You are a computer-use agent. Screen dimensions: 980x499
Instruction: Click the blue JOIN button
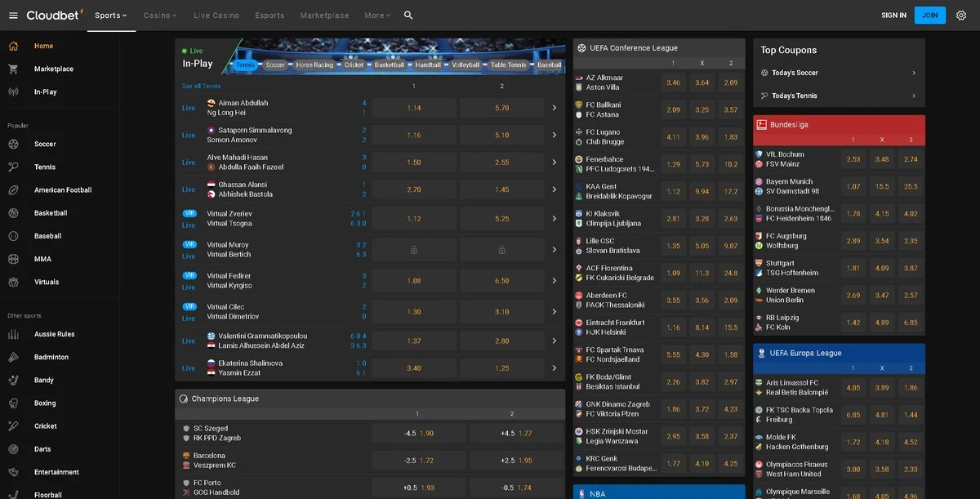pos(930,16)
